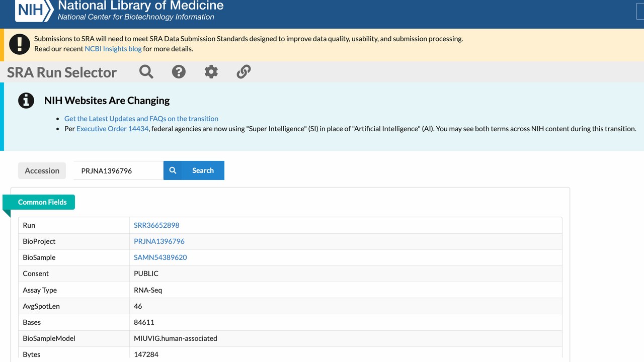Click the Accession input field

tap(118, 170)
